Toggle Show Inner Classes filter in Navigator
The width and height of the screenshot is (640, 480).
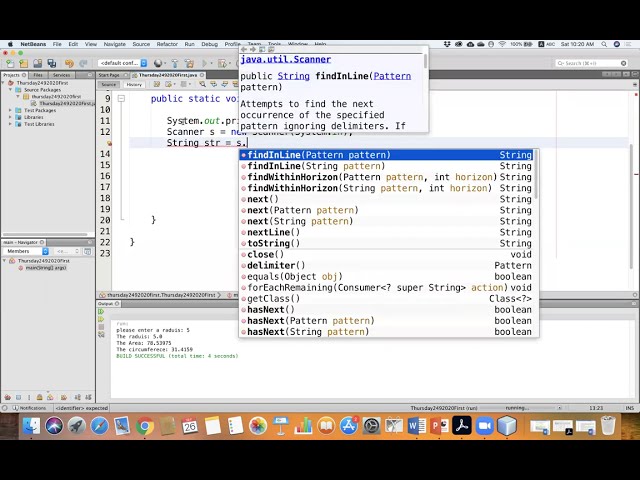pos(50,397)
